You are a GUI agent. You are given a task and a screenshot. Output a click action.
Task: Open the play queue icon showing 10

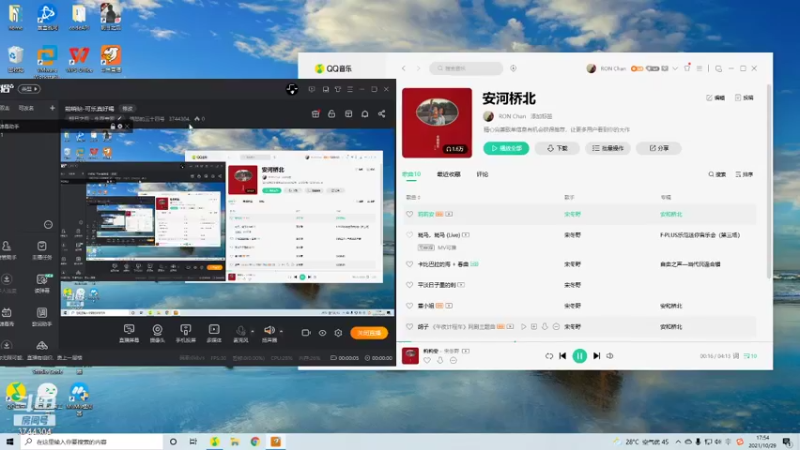[x=750, y=356]
